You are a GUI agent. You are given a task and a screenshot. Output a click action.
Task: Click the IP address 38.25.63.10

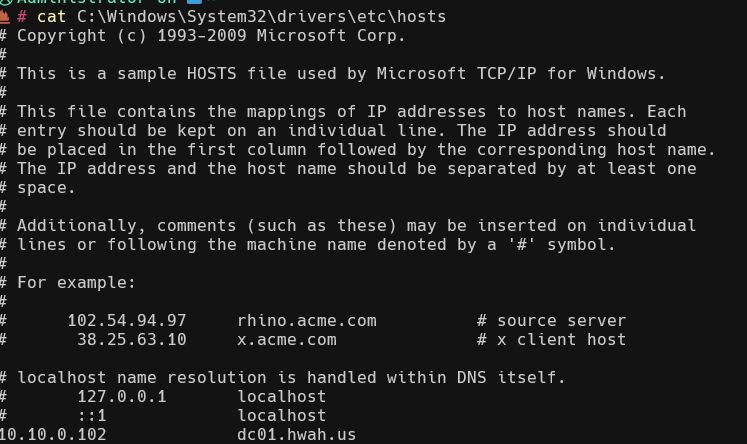(131, 340)
